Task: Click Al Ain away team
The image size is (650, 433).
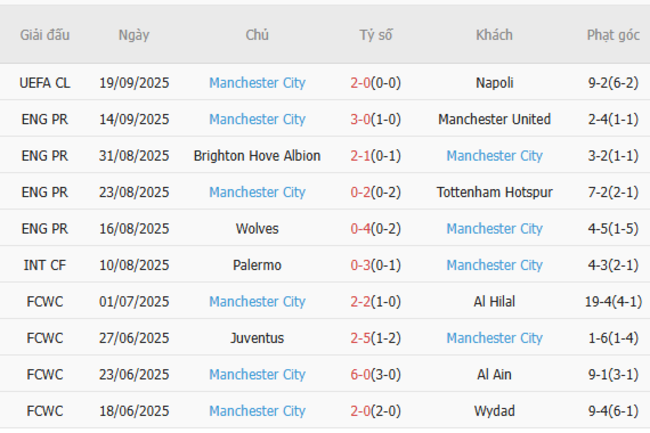Action: coord(494,374)
